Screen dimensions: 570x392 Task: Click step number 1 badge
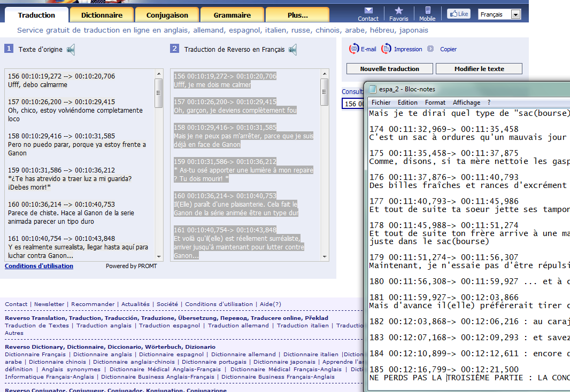pyautogui.click(x=9, y=48)
